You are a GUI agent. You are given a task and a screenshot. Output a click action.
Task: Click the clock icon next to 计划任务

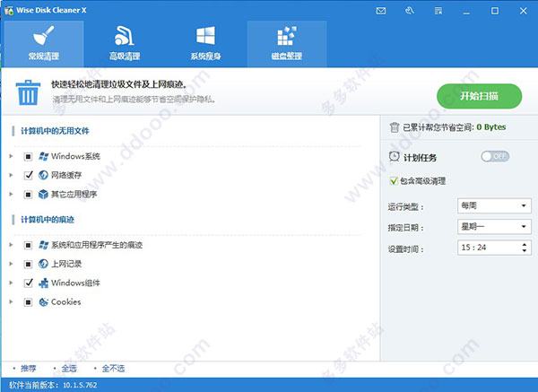(x=395, y=157)
